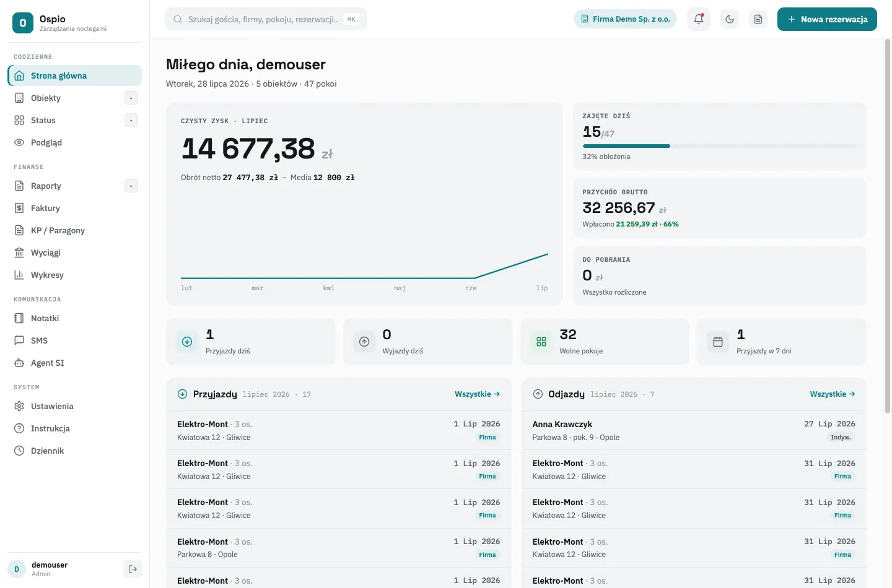
Task: Toggle dark mode with the moon icon
Action: pos(730,19)
